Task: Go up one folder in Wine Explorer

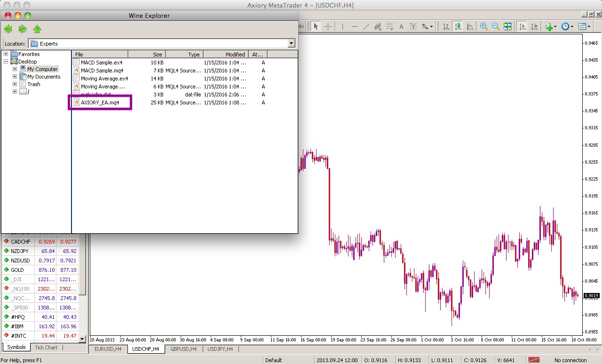Action: tap(37, 29)
